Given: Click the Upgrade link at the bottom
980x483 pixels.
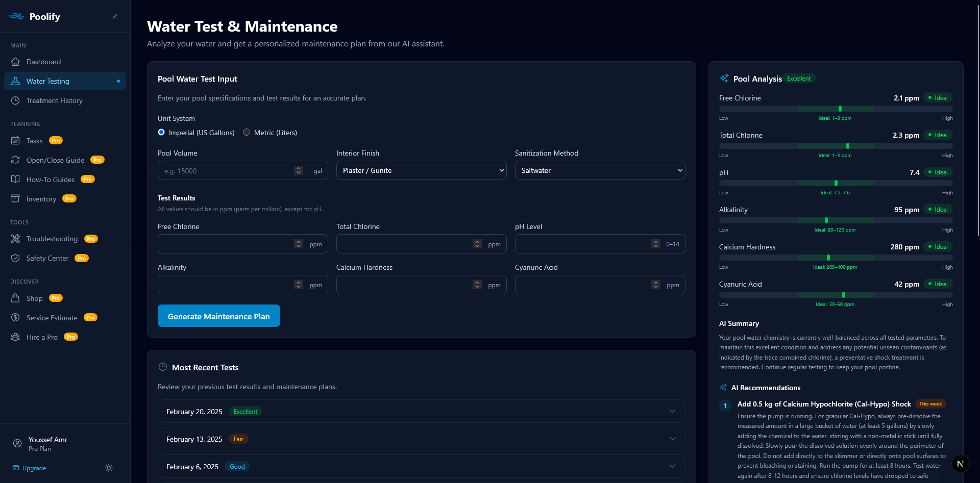Looking at the screenshot, I should [34, 468].
